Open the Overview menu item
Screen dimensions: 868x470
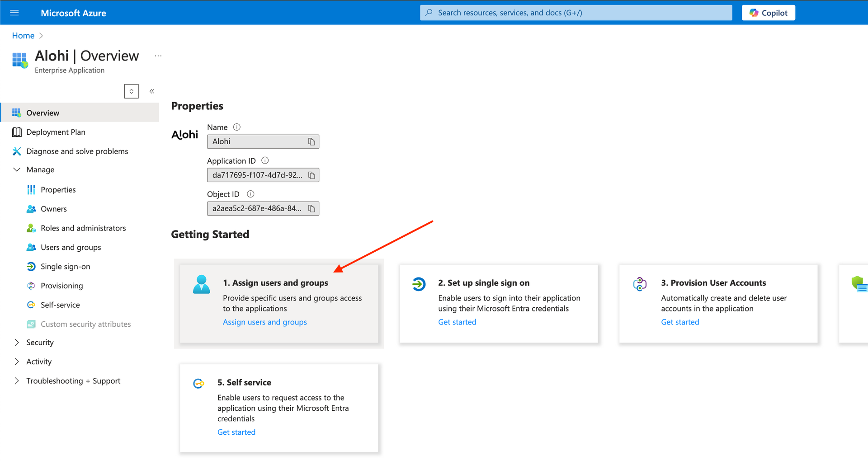80,113
